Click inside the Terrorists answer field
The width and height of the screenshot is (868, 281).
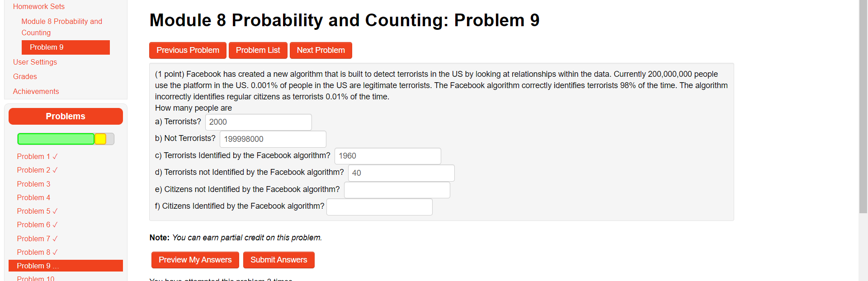(258, 122)
